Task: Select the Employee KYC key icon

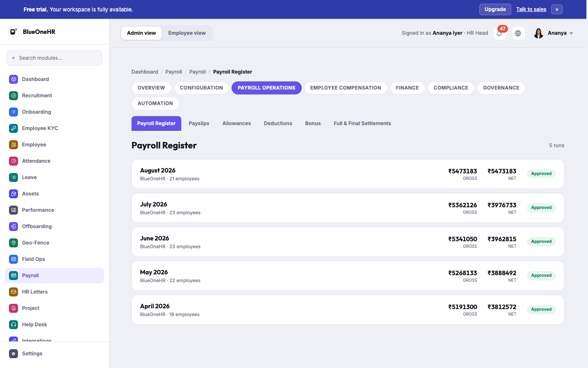Action: pyautogui.click(x=13, y=128)
